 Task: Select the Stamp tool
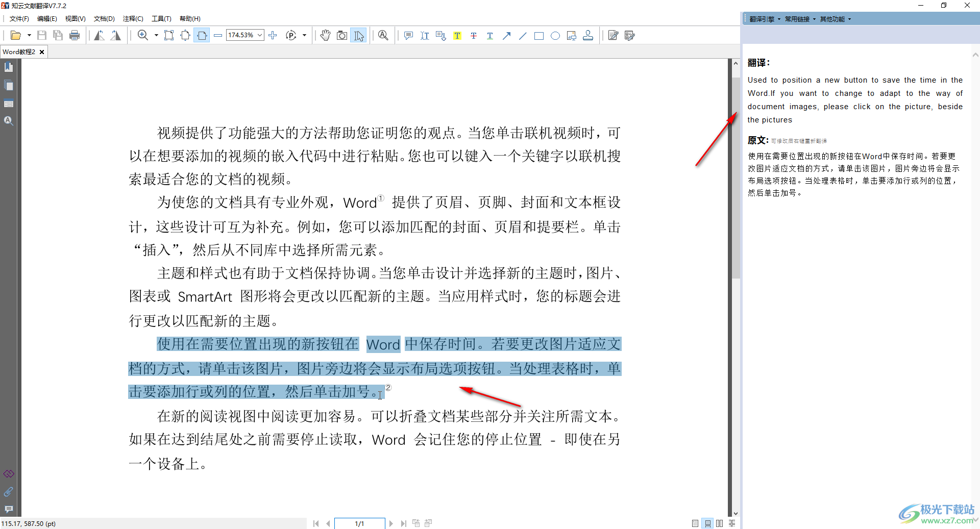click(588, 35)
